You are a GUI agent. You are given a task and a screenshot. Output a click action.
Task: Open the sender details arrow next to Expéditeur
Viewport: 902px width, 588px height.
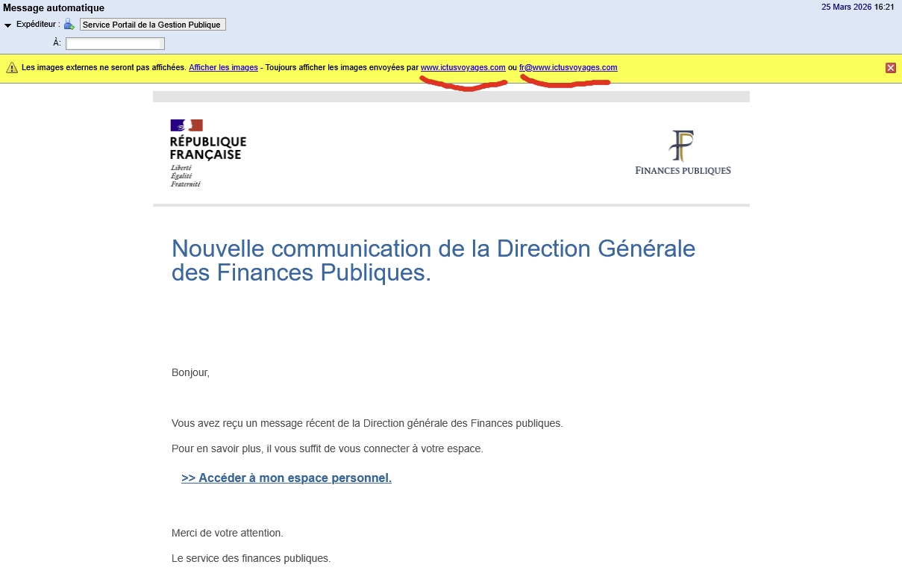click(8, 23)
